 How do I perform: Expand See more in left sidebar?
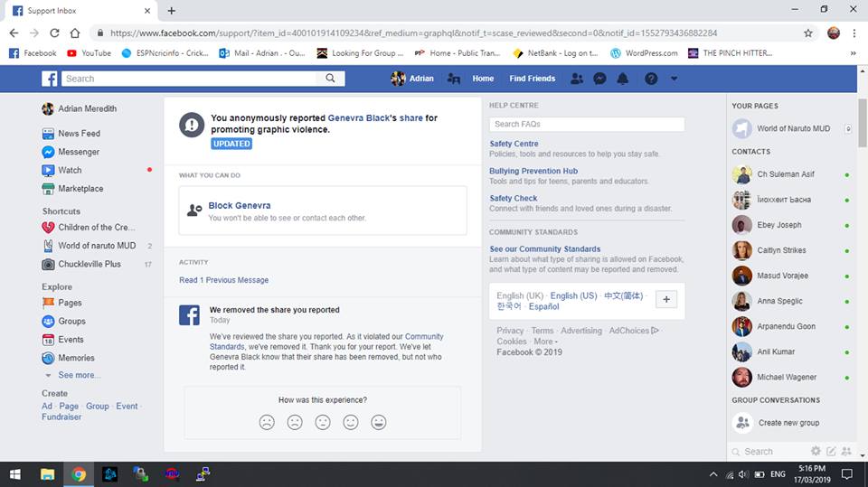pos(78,375)
